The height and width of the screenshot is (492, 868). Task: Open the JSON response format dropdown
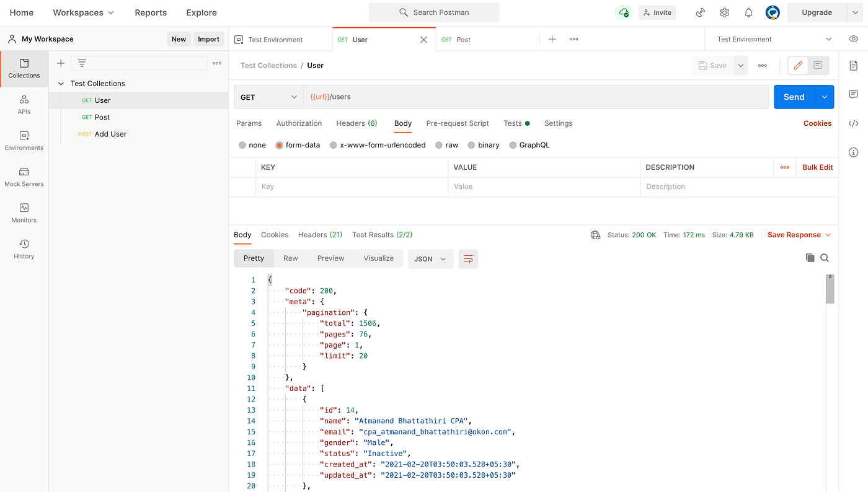click(430, 258)
